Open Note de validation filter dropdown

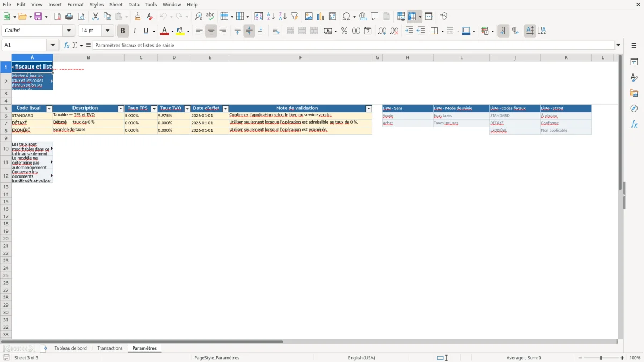[369, 108]
